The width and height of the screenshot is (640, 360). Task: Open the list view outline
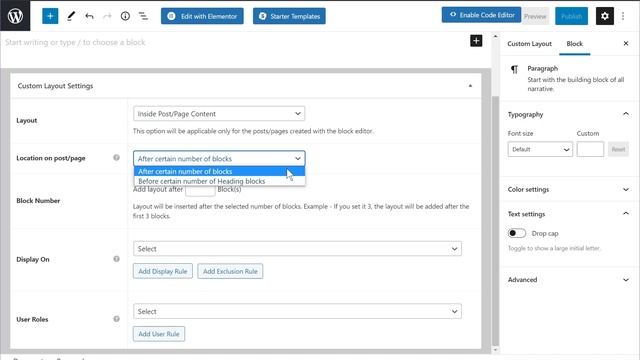[143, 16]
